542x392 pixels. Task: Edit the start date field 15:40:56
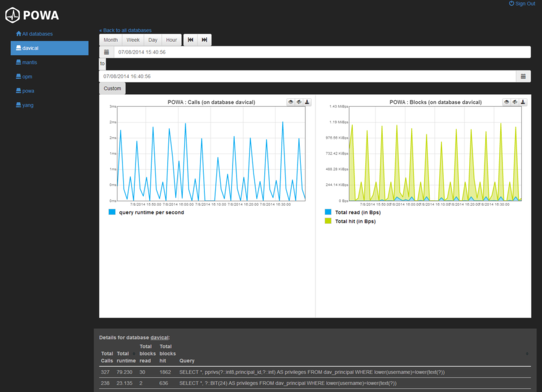point(322,52)
